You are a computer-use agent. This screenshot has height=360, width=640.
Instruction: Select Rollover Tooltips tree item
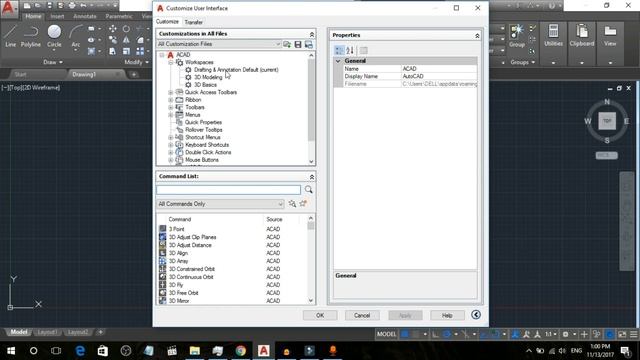point(204,130)
